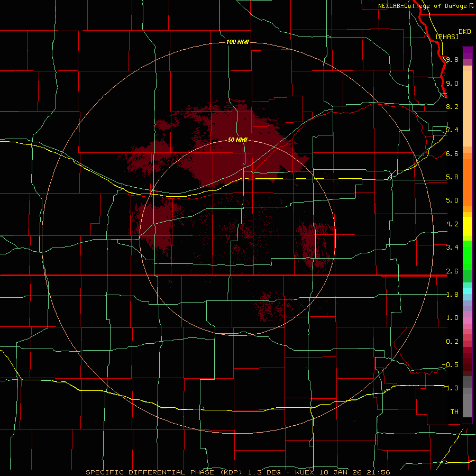The height and width of the screenshot is (476, 476).
Task: Click the 6.6 legend value
Action: pyautogui.click(x=452, y=153)
